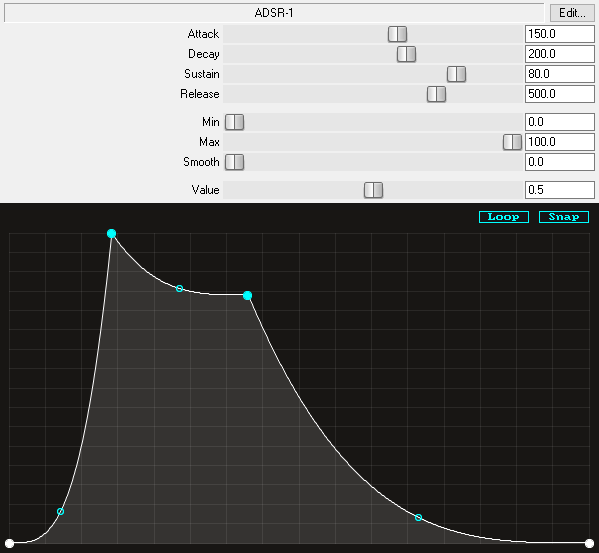Screen dimensions: 599x553
Task: Select the envelope peak node at top
Action: coord(112,233)
